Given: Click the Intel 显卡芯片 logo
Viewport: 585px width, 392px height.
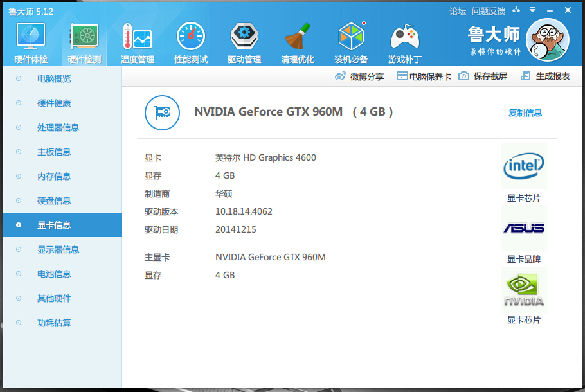Looking at the screenshot, I should 524,166.
